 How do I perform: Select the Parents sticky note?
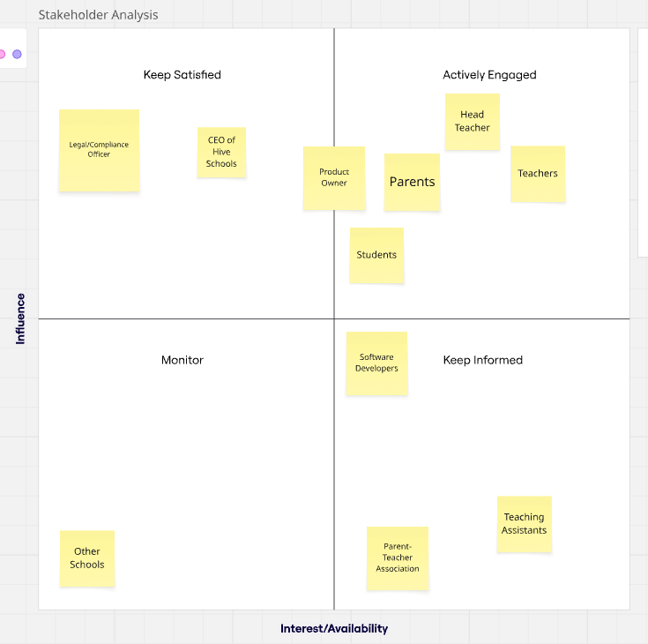[x=412, y=182]
